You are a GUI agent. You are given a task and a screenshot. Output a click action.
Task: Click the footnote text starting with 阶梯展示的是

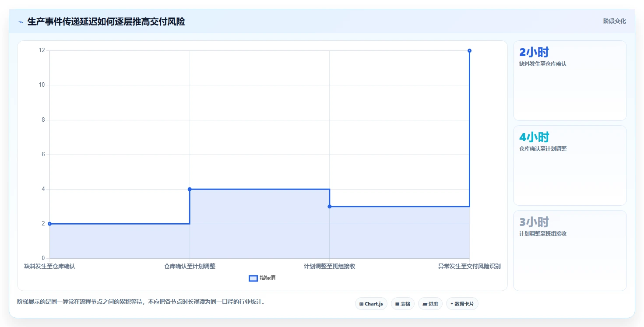[x=141, y=302]
